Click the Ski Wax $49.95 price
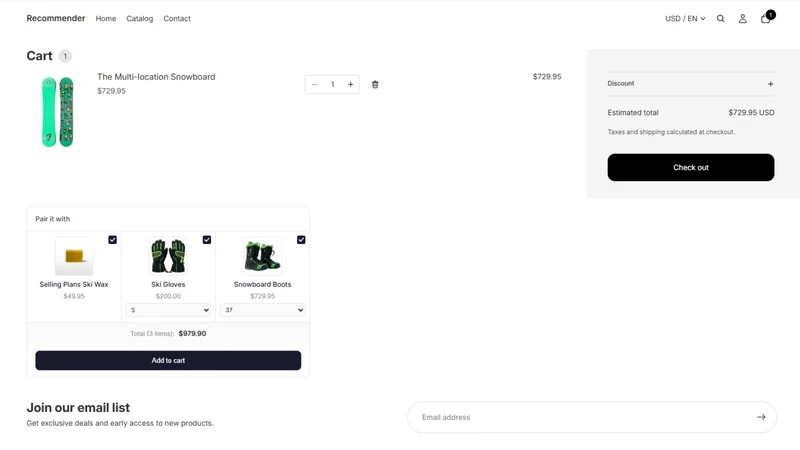Screen dimensions: 800x450 74,296
